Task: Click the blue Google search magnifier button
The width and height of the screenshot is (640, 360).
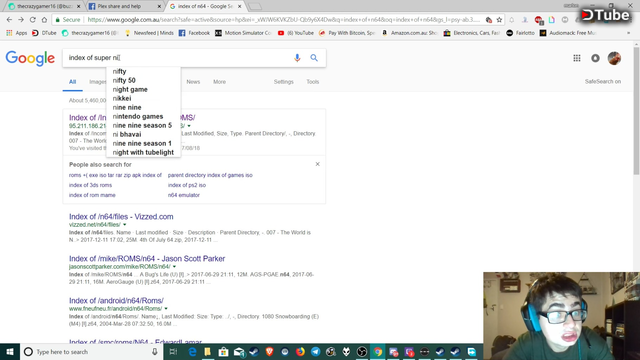Action: [314, 58]
